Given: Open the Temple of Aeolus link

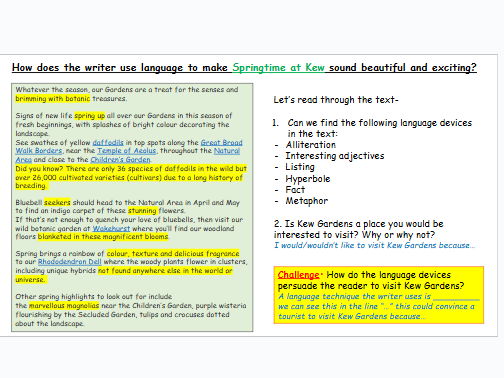Looking at the screenshot, I should (127, 151).
